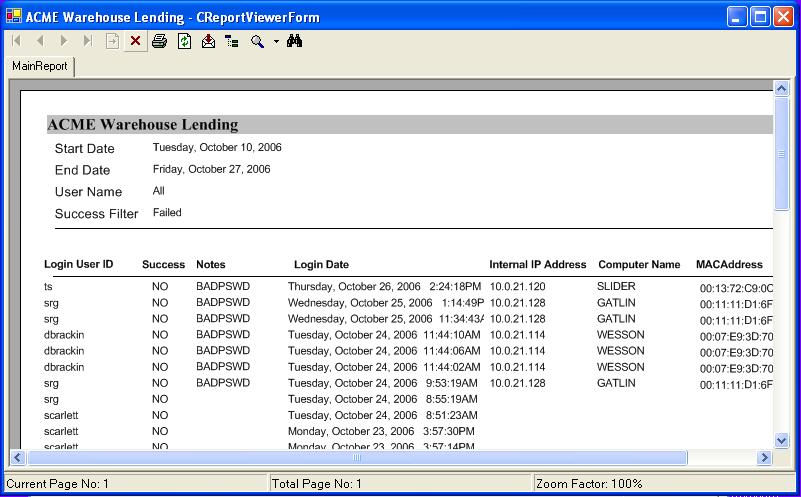The image size is (801, 497).
Task: Click user ID 'ts' in first row
Action: coord(48,287)
